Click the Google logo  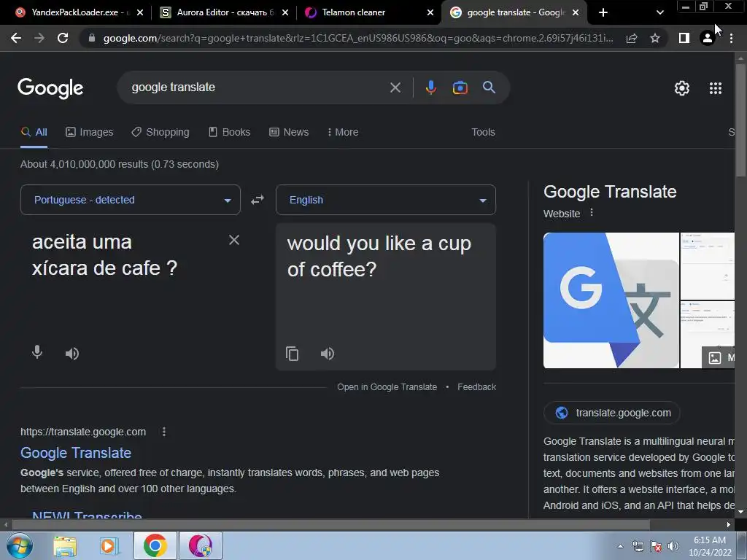coord(50,88)
